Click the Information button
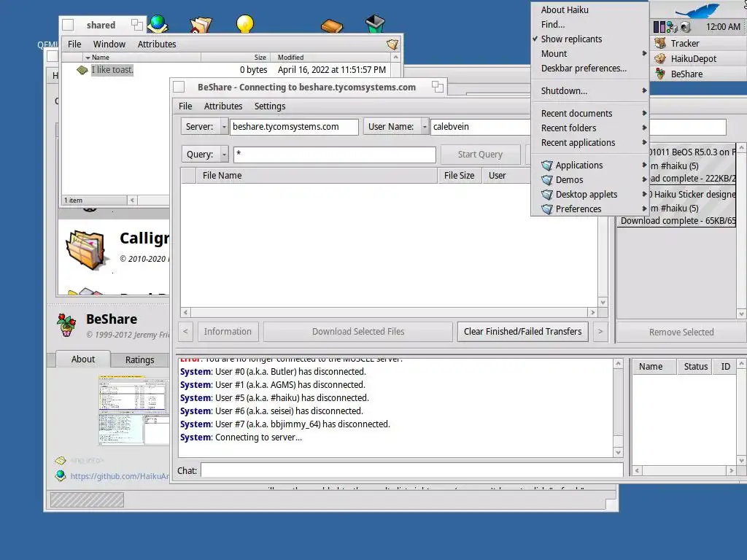The height and width of the screenshot is (560, 747). tap(228, 332)
